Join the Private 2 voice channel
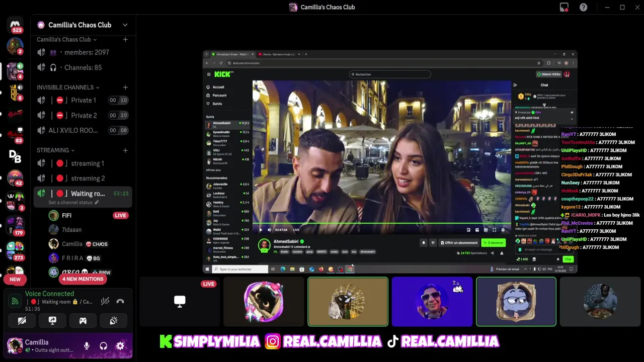 click(x=83, y=115)
